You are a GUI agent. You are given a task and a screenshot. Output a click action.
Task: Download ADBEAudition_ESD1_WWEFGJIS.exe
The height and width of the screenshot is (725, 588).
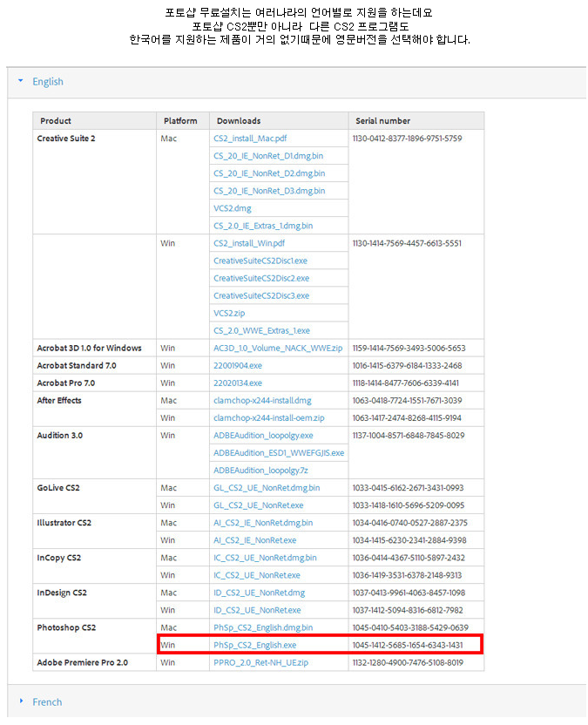click(x=279, y=453)
